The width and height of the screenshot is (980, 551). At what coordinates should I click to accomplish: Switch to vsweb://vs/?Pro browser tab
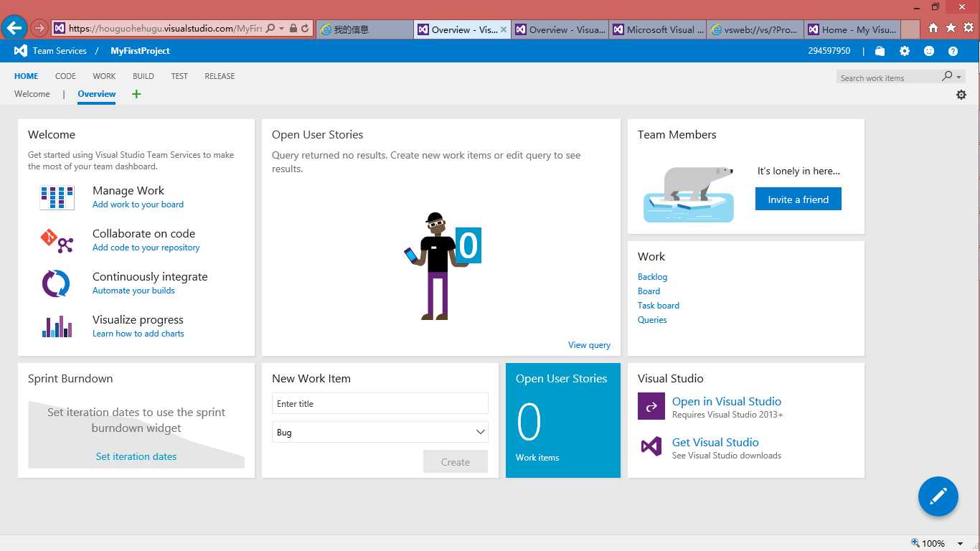(755, 29)
